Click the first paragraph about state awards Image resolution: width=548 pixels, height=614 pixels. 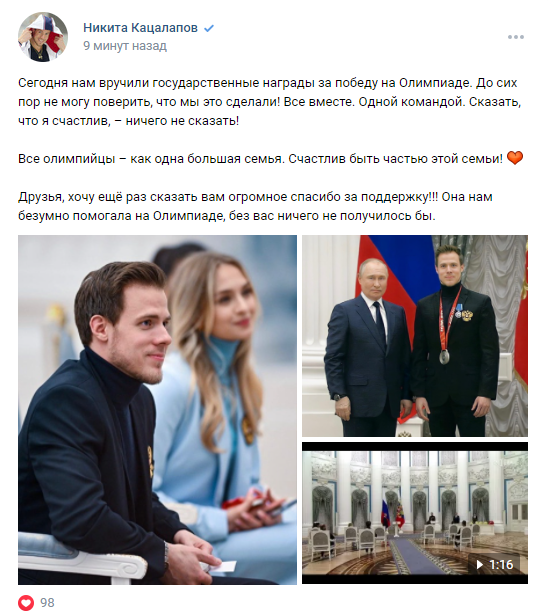[x=270, y=102]
